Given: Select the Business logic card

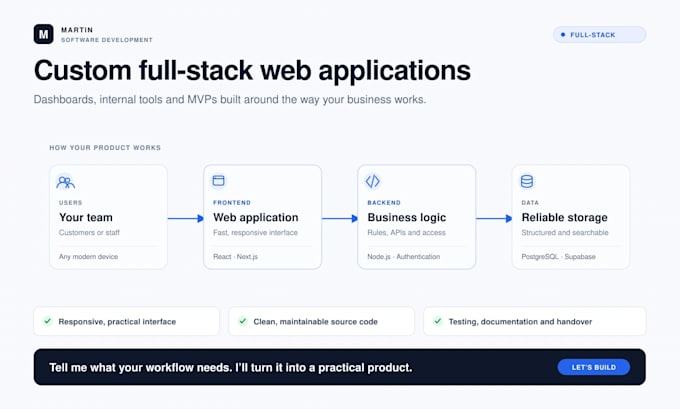Looking at the screenshot, I should click(417, 217).
